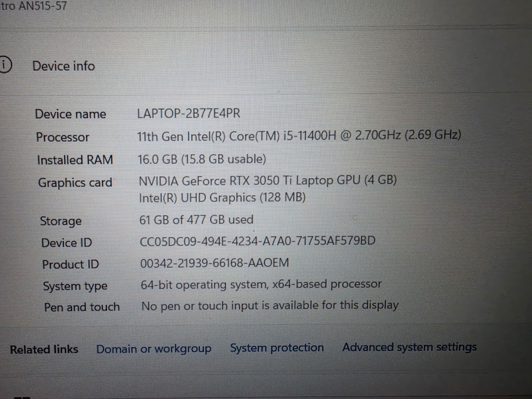Click the Device ID label
532x399 pixels.
pyautogui.click(x=66, y=243)
